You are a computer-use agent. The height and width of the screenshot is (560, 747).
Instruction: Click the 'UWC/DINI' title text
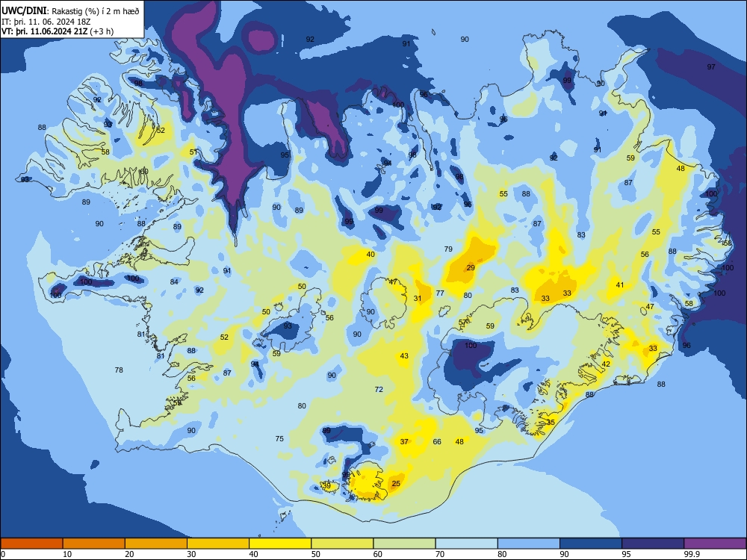tap(24, 11)
